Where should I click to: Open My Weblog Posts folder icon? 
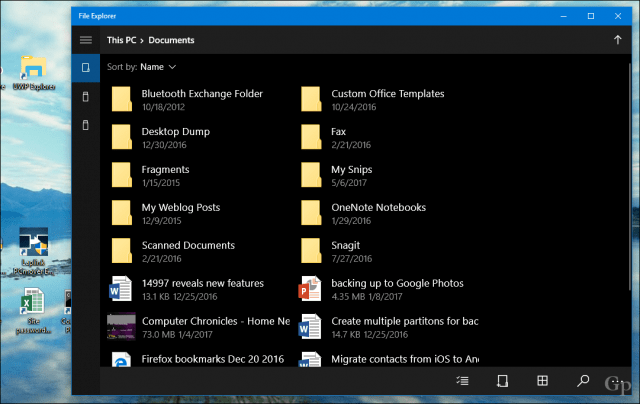(x=122, y=213)
